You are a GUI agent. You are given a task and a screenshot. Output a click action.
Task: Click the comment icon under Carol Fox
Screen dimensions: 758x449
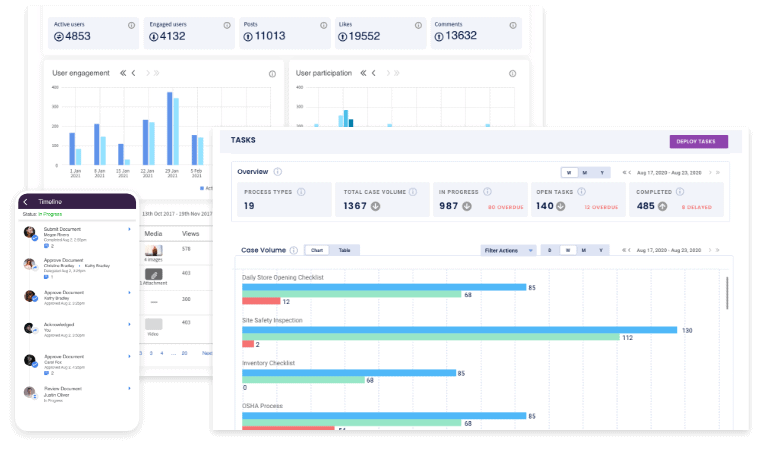[46, 373]
